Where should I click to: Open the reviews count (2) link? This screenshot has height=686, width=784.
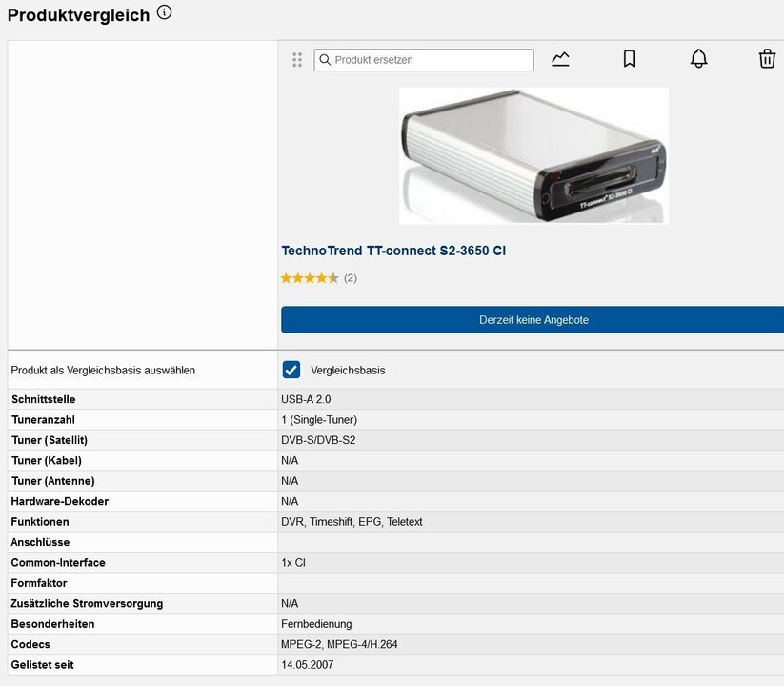point(351,278)
